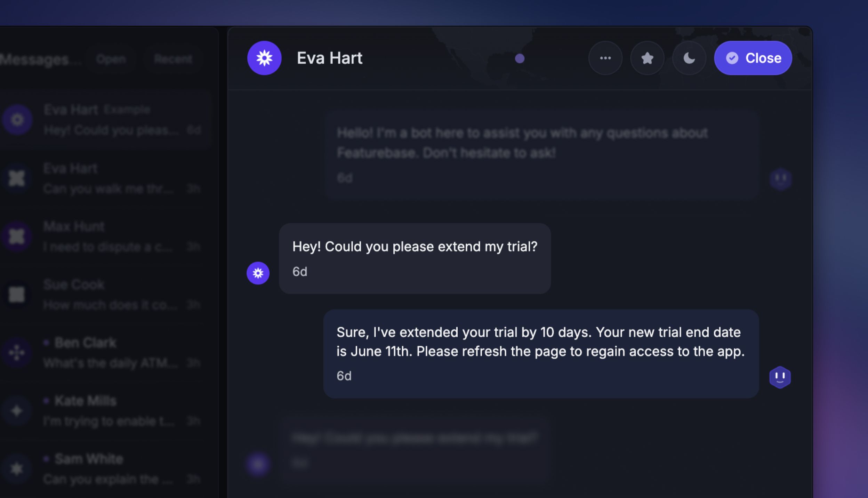The width and height of the screenshot is (868, 498).
Task: Click the faded bot avatar beside greeting
Action: pos(780,179)
